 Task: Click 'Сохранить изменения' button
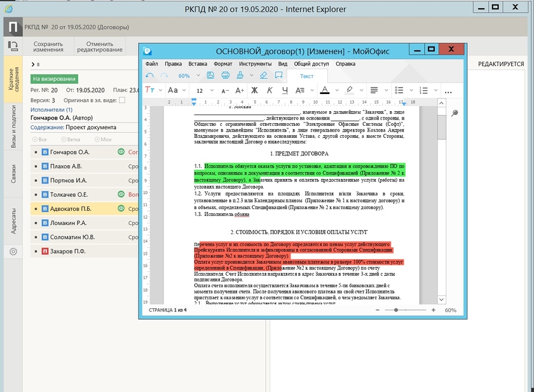pos(48,46)
